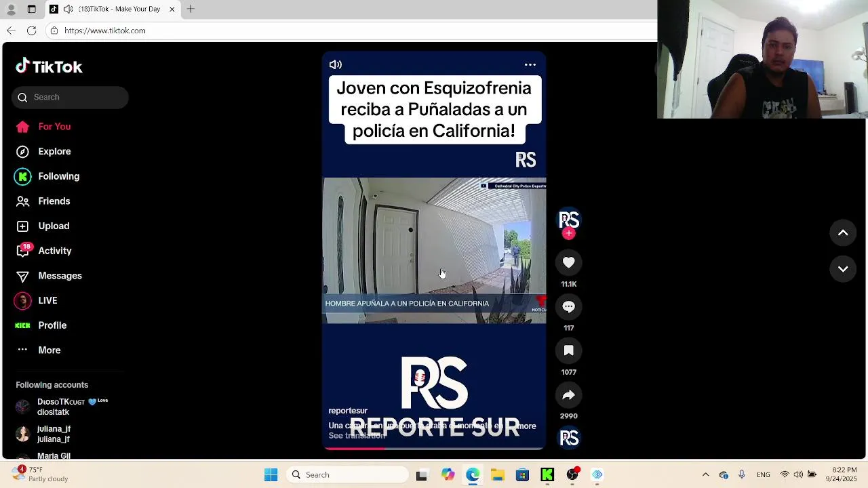Seek the video using the progress bar
The image size is (868, 488).
point(434,448)
